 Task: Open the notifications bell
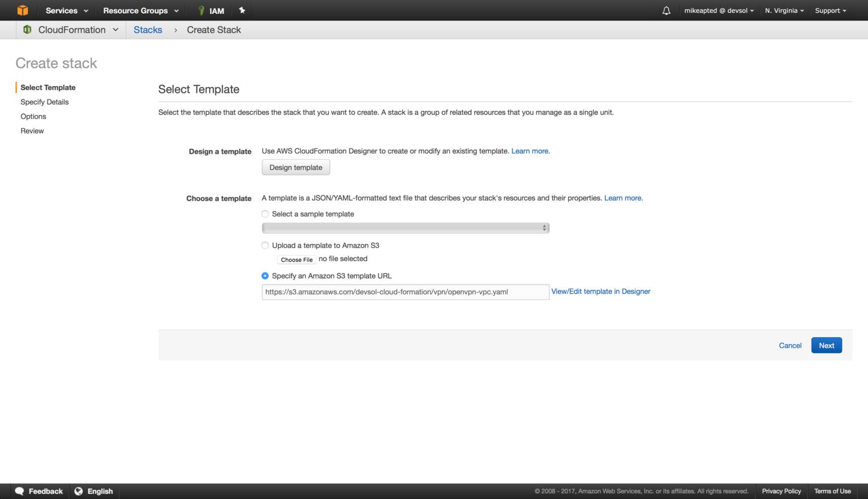coord(666,10)
